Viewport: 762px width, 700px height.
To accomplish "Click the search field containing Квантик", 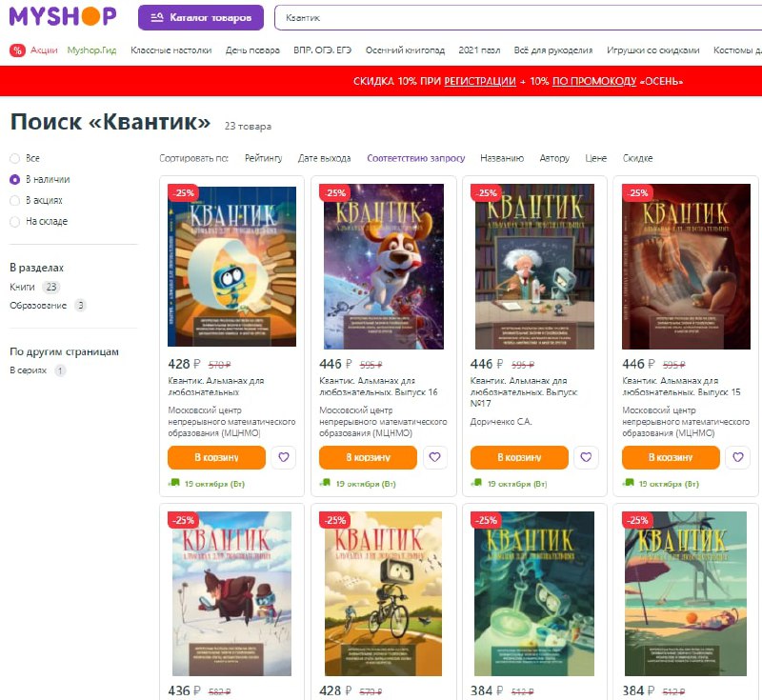I will 518,17.
